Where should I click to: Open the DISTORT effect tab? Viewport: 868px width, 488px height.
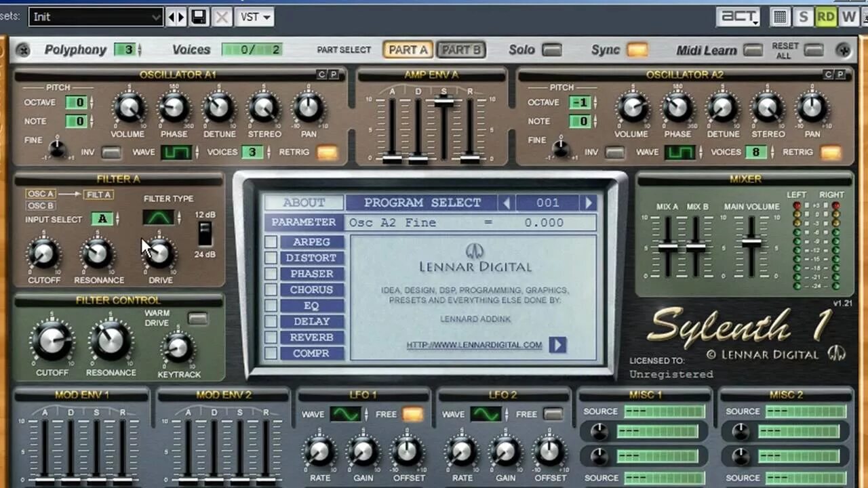[311, 258]
